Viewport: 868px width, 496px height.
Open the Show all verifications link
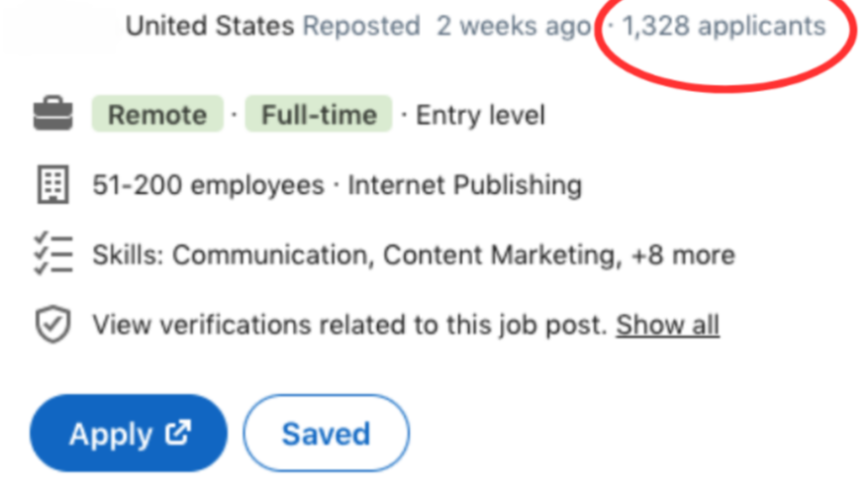[x=667, y=325]
